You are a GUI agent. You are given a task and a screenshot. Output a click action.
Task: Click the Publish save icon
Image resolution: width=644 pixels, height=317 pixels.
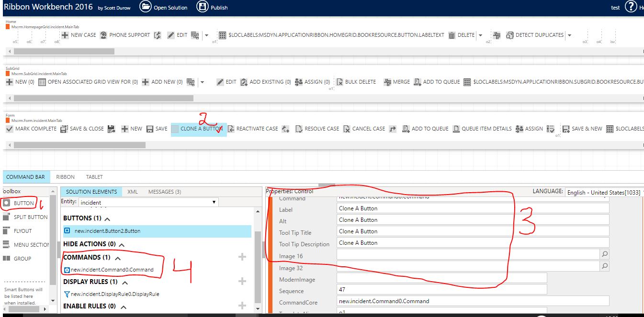[203, 7]
